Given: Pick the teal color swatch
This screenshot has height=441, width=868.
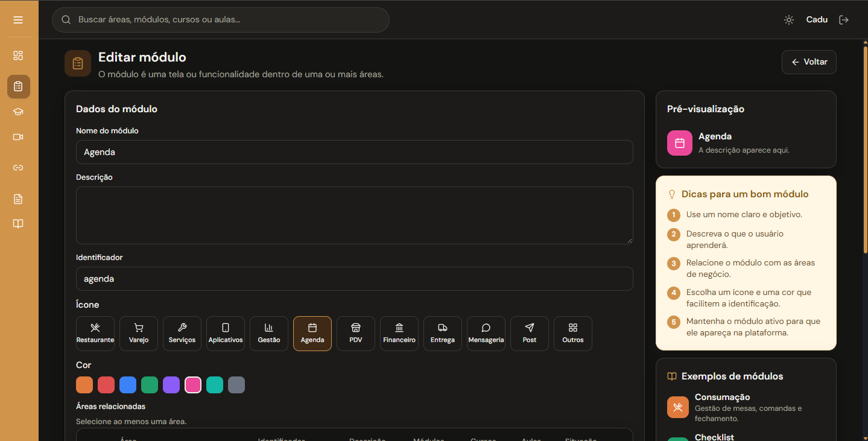Looking at the screenshot, I should [215, 385].
